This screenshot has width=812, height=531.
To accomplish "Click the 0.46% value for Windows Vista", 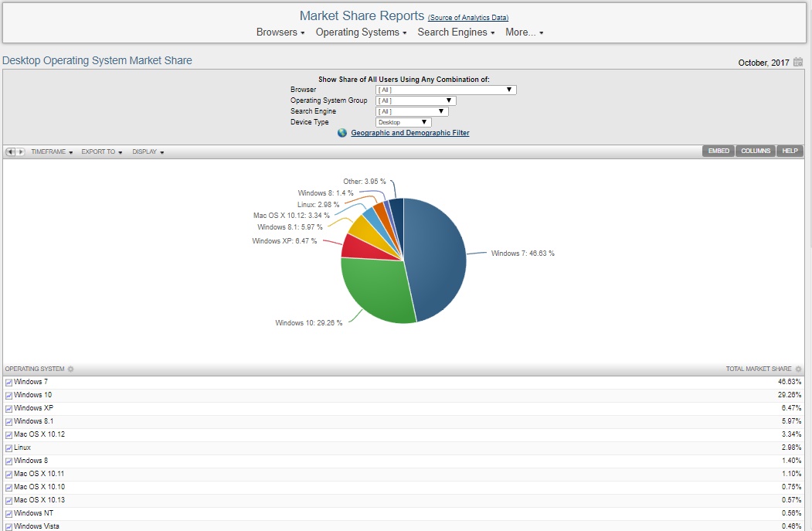I will click(x=791, y=526).
